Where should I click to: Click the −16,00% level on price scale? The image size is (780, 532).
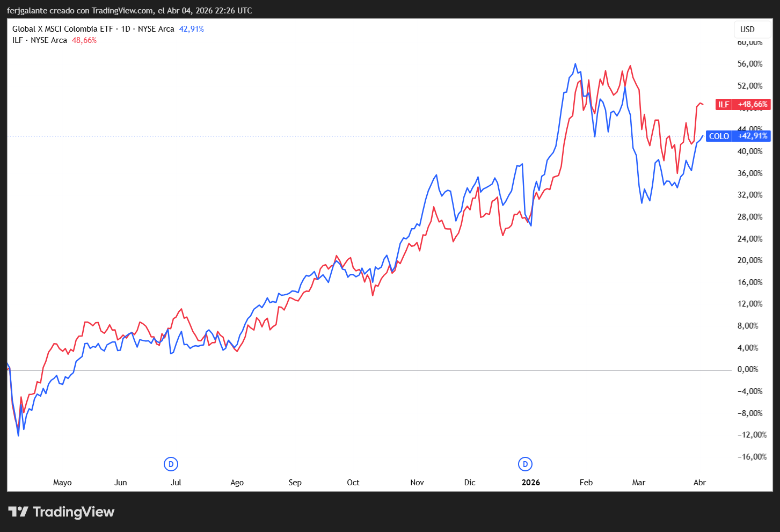pos(752,457)
